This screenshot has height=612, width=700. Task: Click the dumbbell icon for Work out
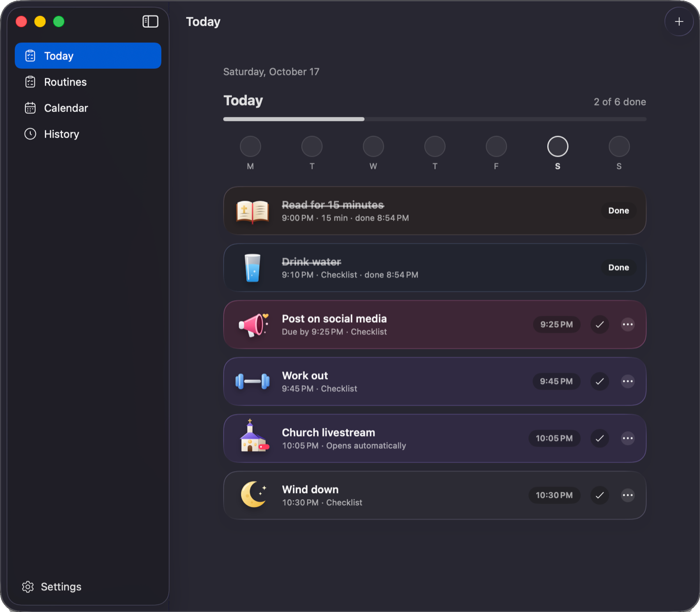[253, 382]
